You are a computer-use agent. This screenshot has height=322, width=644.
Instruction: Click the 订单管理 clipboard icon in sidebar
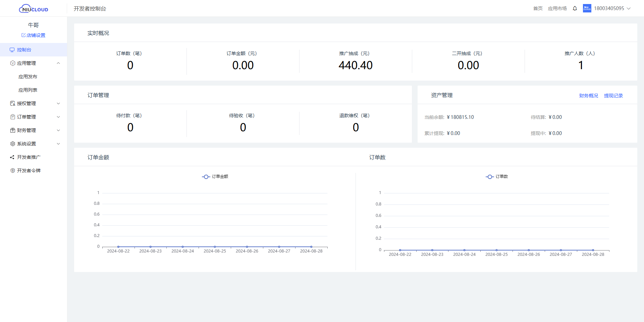(12, 117)
